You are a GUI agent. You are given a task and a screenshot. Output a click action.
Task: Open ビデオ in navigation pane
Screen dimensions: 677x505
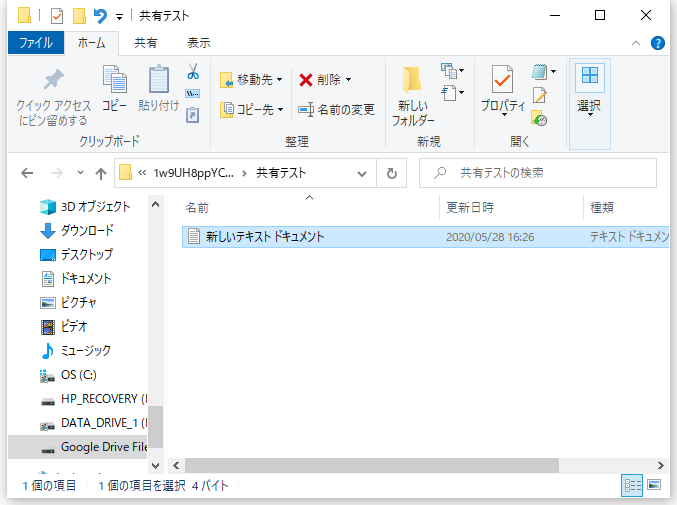tap(64, 327)
